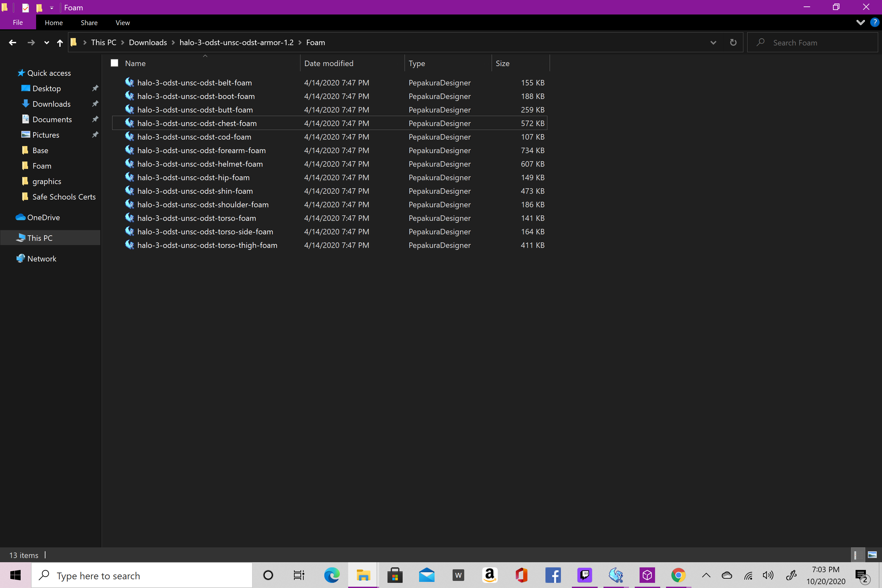Open Pepakura Designer from the taskbar

tap(616, 574)
